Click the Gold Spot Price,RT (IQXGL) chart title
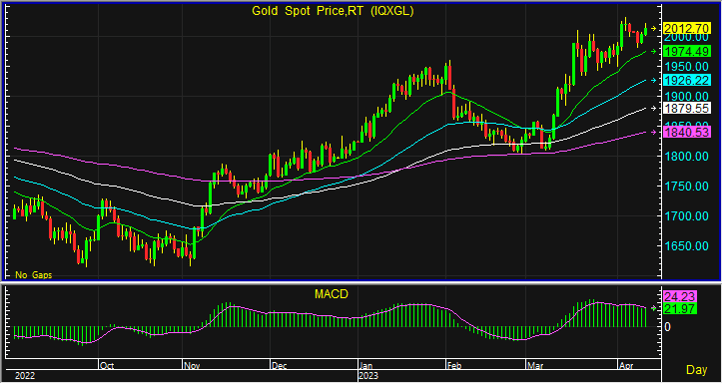Viewport: 723px width, 384px height. pyautogui.click(x=332, y=11)
